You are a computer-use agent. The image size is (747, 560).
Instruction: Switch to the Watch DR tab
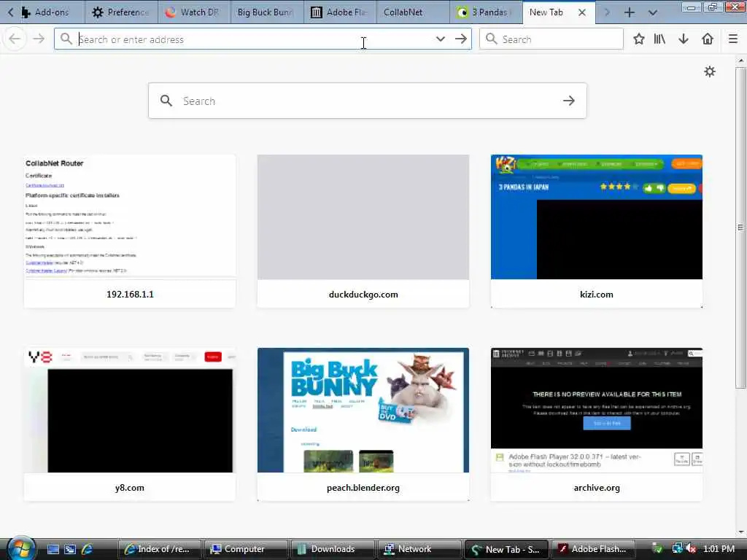pyautogui.click(x=194, y=12)
